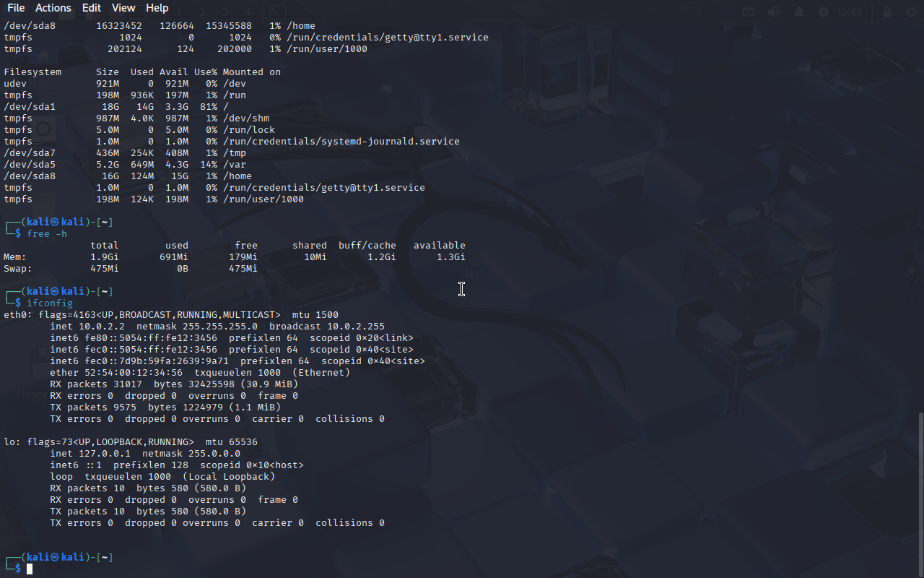
Task: Click the 'mtu 65536' text
Action: (x=232, y=442)
